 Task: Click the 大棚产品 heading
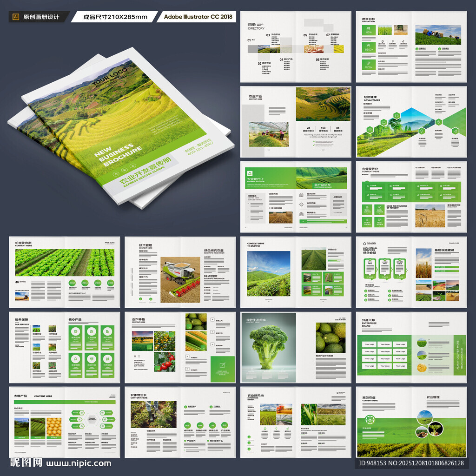click(20, 396)
